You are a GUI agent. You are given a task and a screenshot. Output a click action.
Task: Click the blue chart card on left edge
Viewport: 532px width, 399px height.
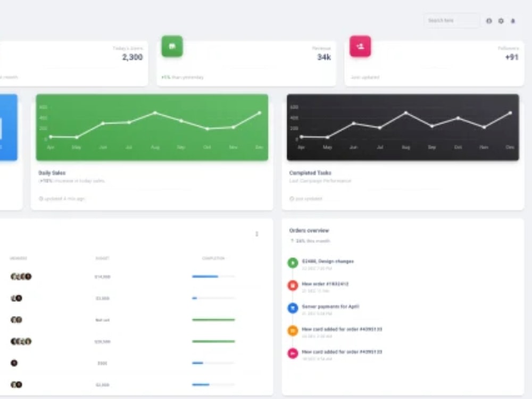click(9, 127)
